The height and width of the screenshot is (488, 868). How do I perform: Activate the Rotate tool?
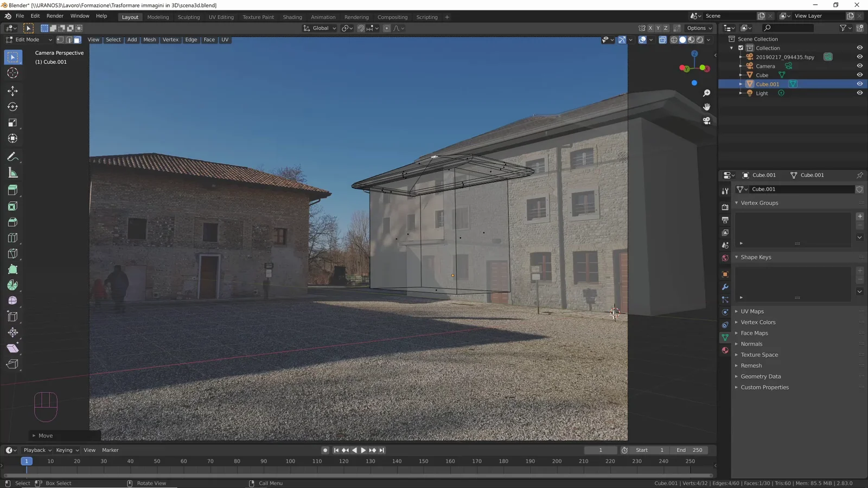point(12,107)
